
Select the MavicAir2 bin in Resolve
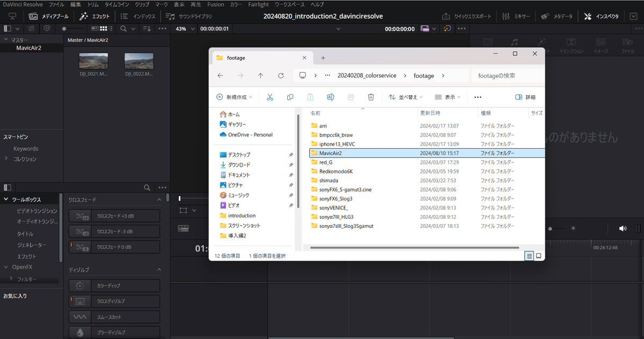(28, 48)
